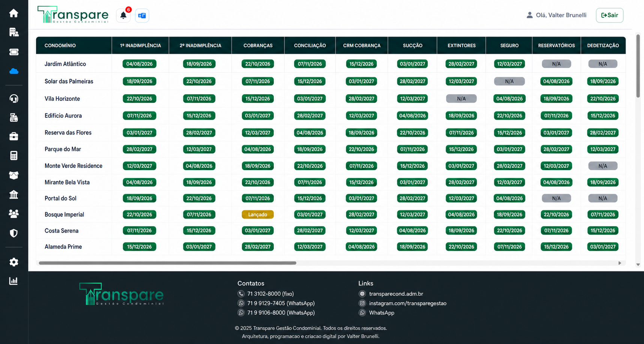
Task: Click Instagram icon in footer links
Action: (x=362, y=303)
